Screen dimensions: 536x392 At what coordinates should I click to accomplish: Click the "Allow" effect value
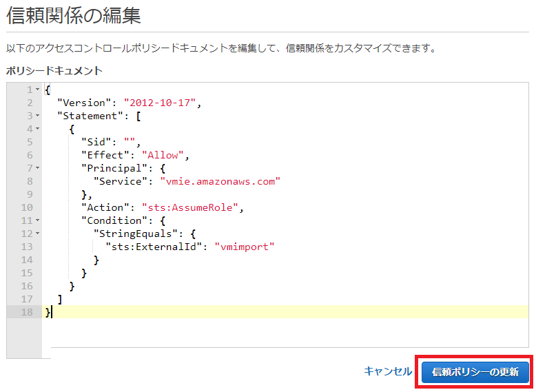point(163,155)
